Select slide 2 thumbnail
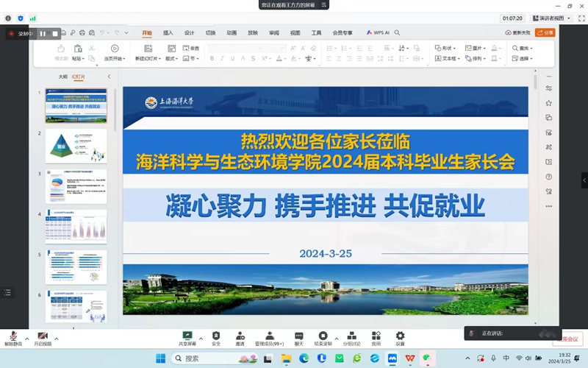 (76, 146)
